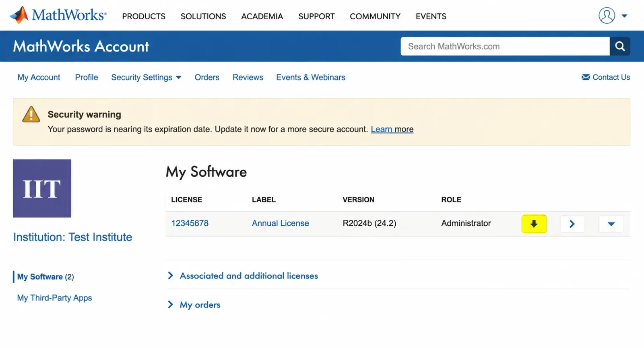Click Institution: Test Institute link
Image resolution: width=644 pixels, height=348 pixels.
pyautogui.click(x=72, y=237)
